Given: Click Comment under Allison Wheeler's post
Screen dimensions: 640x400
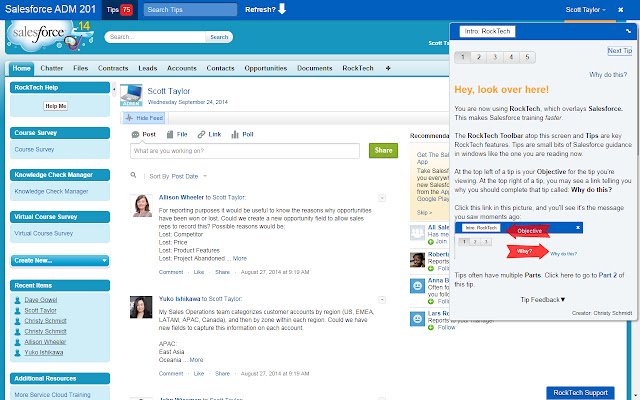Looking at the screenshot, I should click(x=171, y=272).
